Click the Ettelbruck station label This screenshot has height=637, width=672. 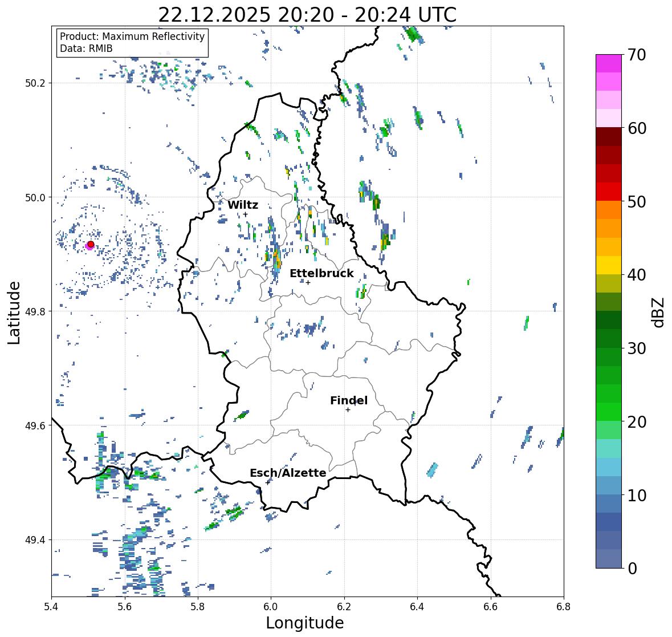coord(321,274)
